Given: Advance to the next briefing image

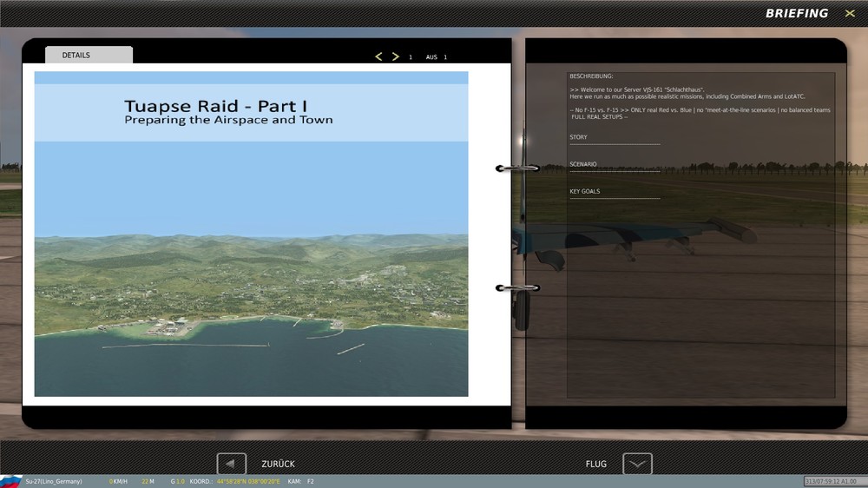Looking at the screenshot, I should pyautogui.click(x=395, y=56).
